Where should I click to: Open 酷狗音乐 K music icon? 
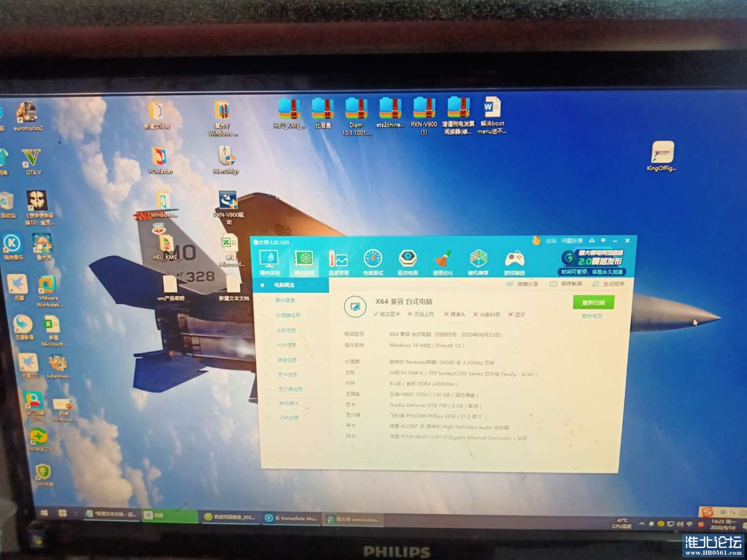[x=12, y=246]
